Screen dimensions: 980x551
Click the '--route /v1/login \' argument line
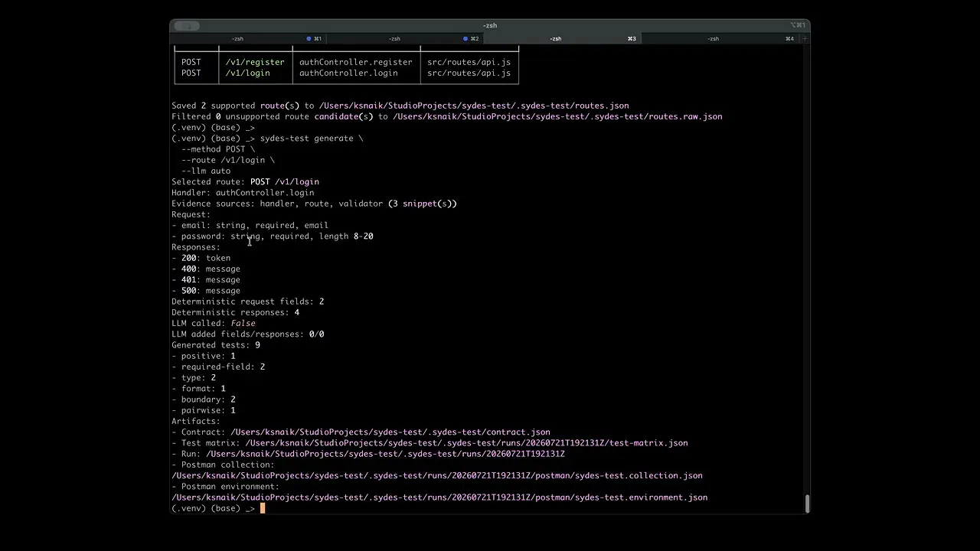[228, 160]
